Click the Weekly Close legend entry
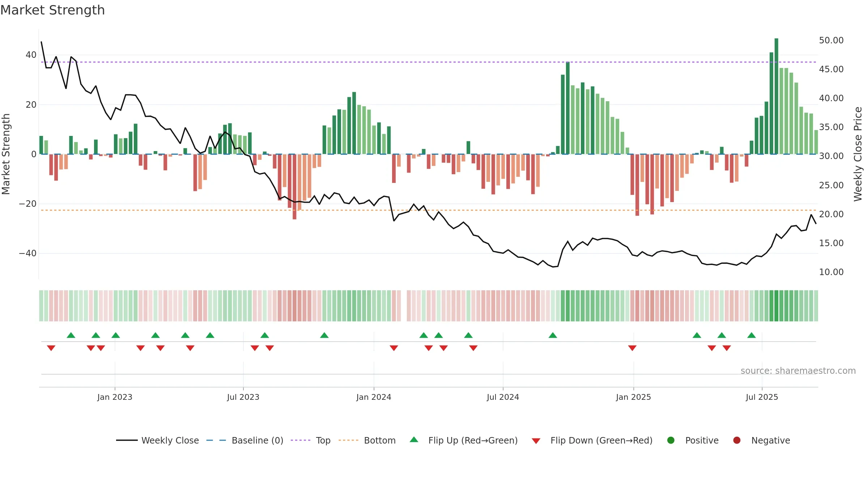868x488 pixels. 157,440
